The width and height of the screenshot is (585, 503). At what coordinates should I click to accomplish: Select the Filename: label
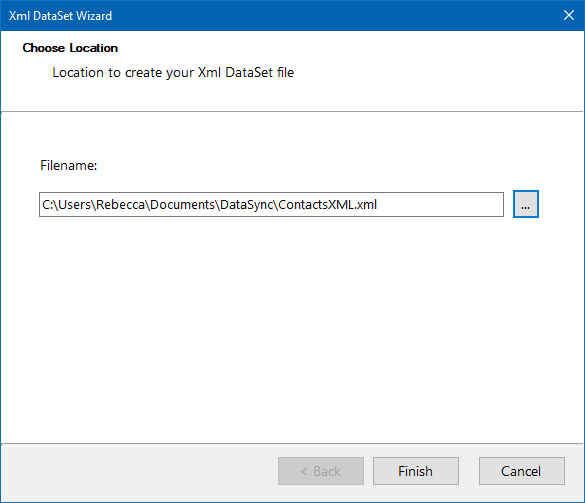(69, 165)
